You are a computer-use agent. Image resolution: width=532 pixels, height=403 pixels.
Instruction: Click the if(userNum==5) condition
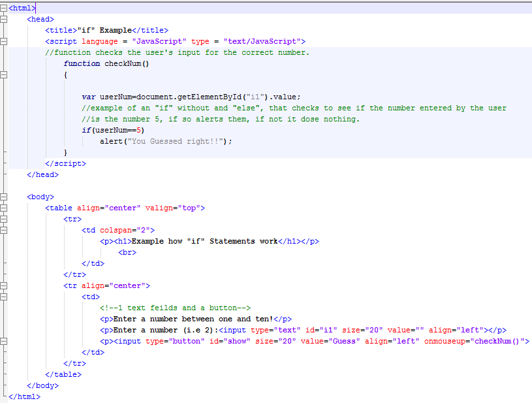(x=113, y=130)
